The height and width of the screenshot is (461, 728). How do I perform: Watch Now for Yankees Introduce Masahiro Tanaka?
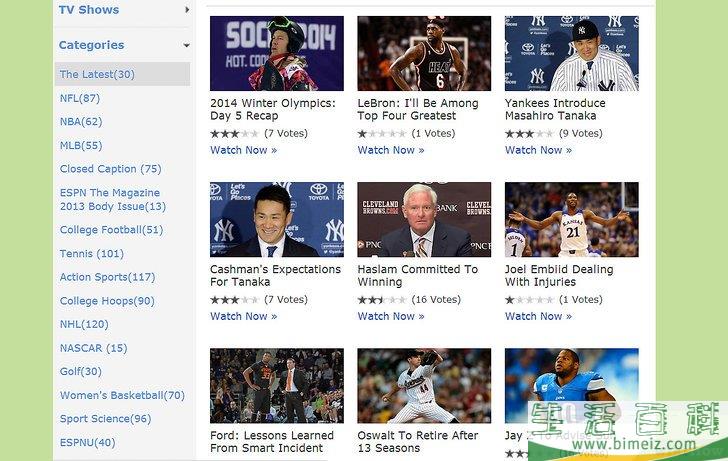tap(539, 150)
